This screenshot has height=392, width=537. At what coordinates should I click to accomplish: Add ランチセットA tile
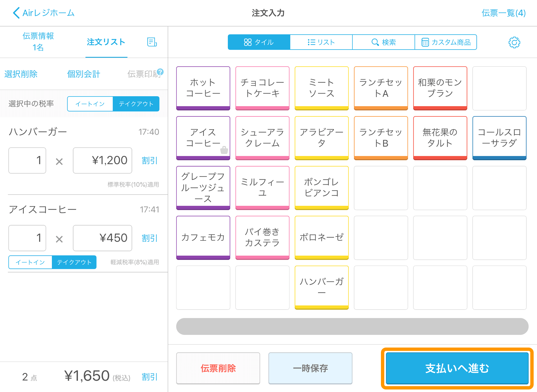click(x=381, y=88)
